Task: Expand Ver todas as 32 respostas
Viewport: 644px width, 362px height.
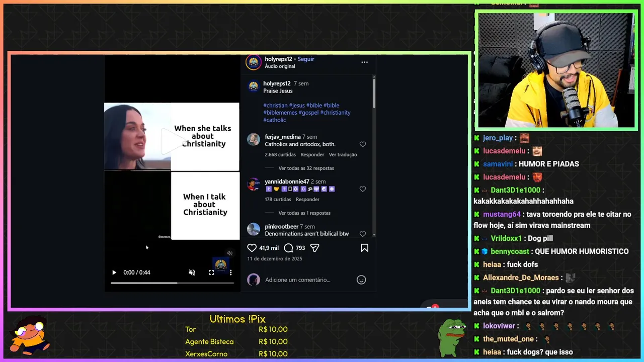Action: (x=306, y=168)
